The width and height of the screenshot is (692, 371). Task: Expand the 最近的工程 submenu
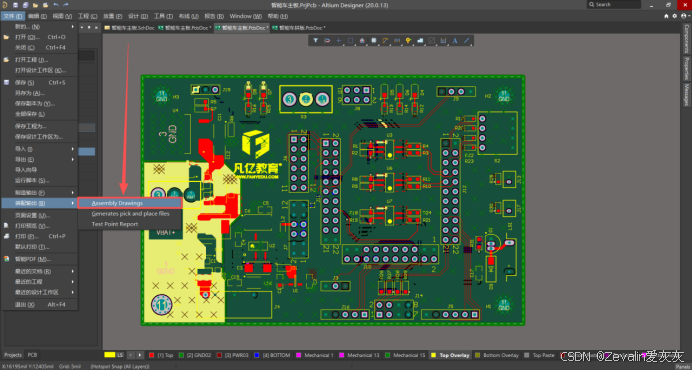click(x=40, y=281)
